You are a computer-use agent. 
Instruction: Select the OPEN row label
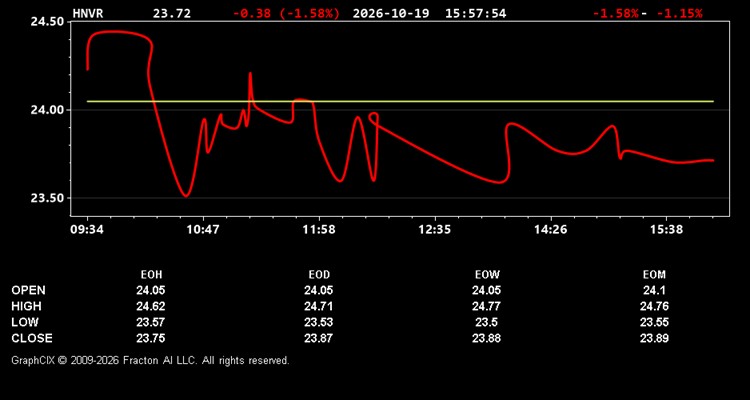pyautogui.click(x=29, y=290)
